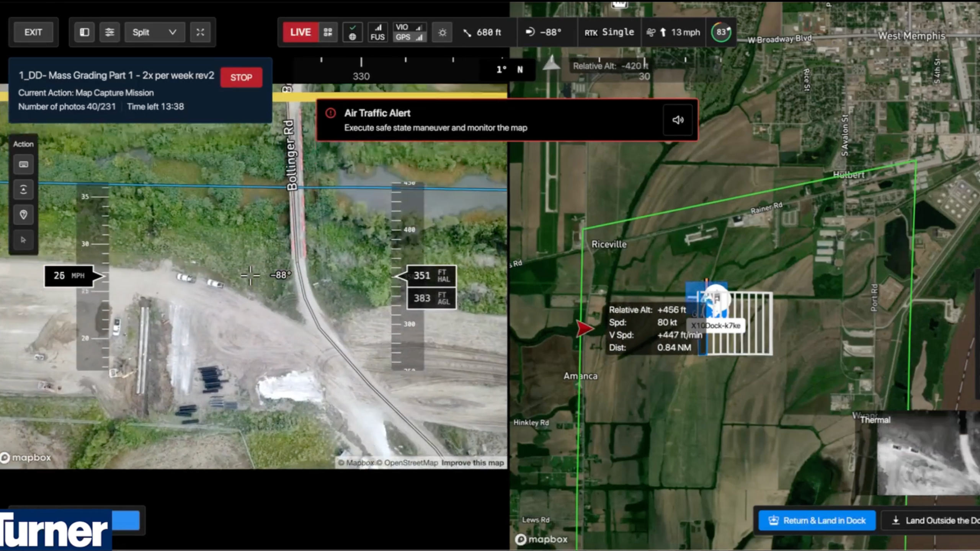Click the center crosshair reticle
980x551 pixels.
[250, 275]
